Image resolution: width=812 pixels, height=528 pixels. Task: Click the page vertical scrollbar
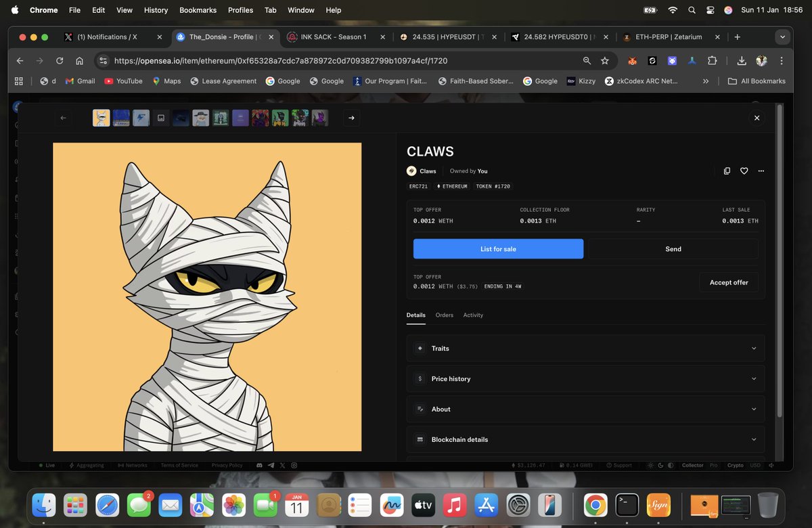point(780,261)
